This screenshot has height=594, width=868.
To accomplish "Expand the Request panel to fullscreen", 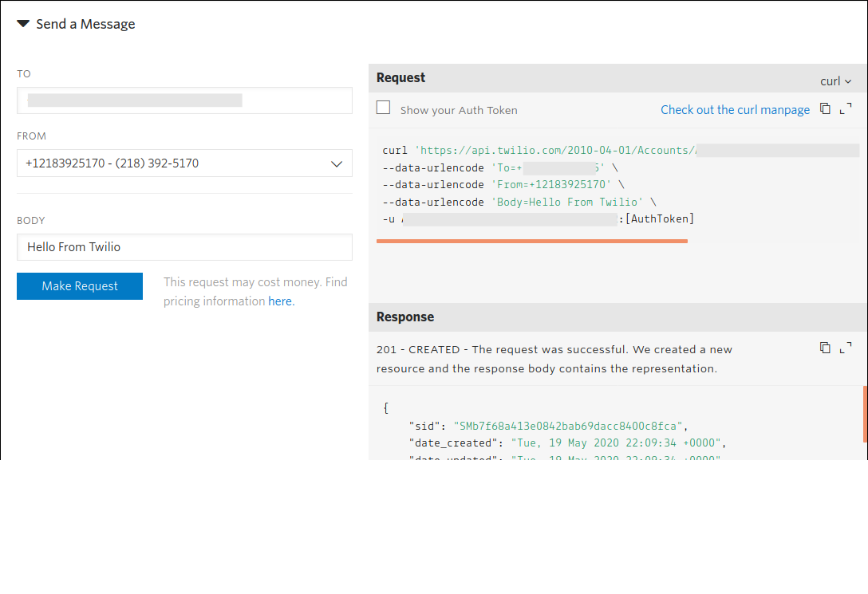I will click(846, 109).
